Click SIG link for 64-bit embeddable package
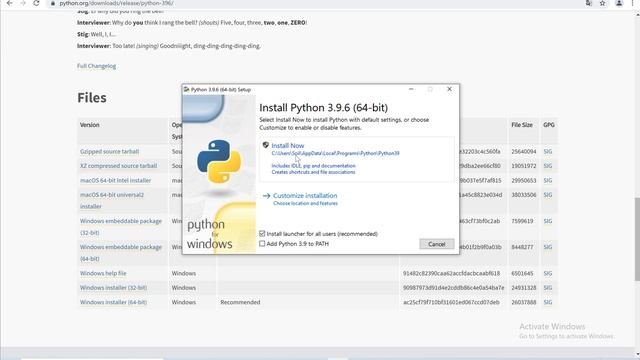Image resolution: width=640 pixels, height=360 pixels. click(548, 247)
